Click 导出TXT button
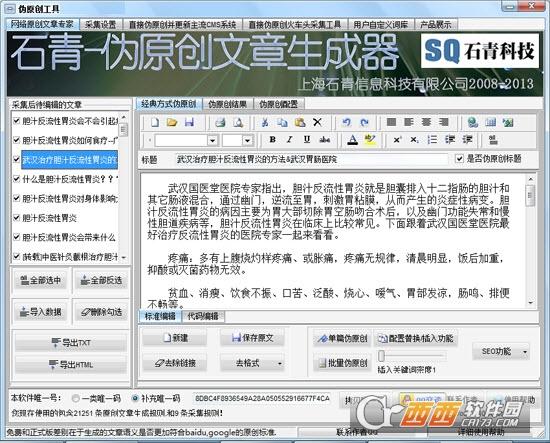This screenshot has height=443, width=550. pos(71,343)
